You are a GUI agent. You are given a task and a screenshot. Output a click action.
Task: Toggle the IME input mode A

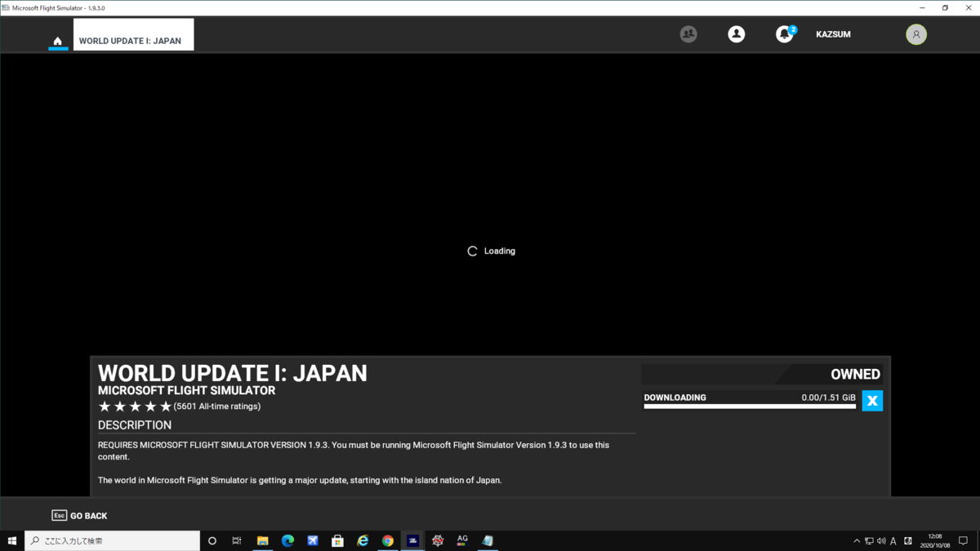(x=893, y=540)
